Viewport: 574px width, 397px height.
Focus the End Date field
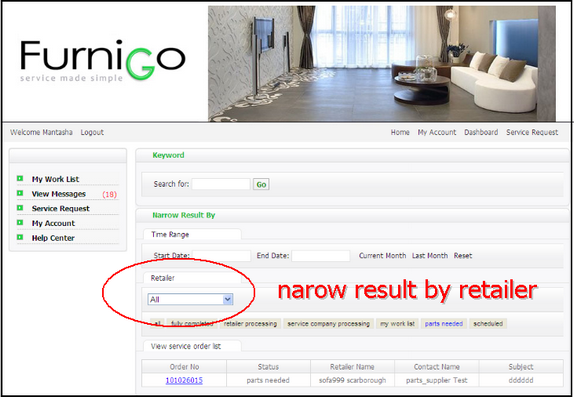(321, 256)
